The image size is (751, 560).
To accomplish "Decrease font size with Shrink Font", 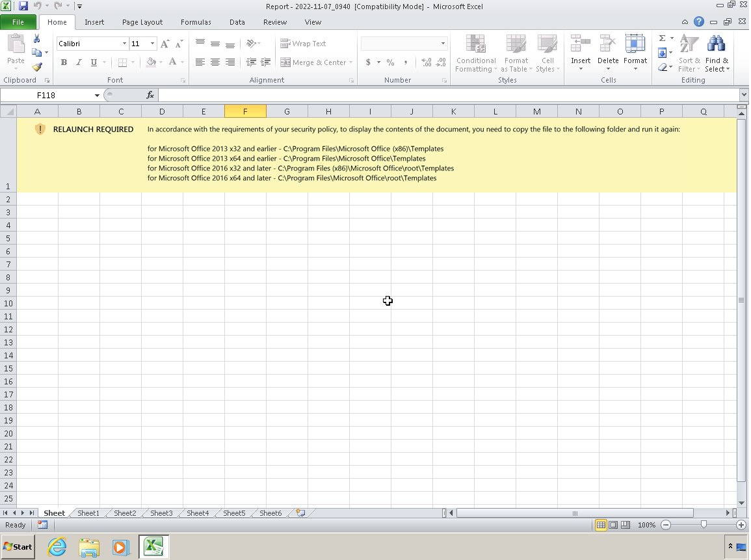I will (179, 44).
